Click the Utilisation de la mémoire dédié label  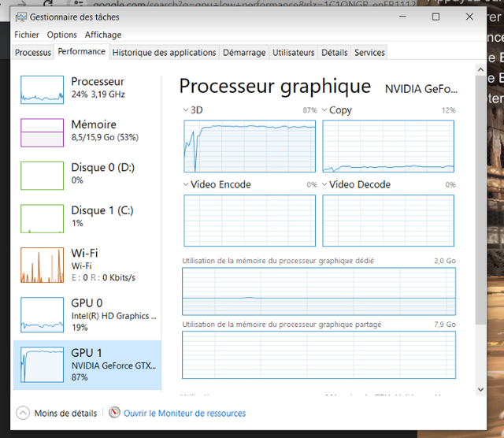[x=278, y=261]
